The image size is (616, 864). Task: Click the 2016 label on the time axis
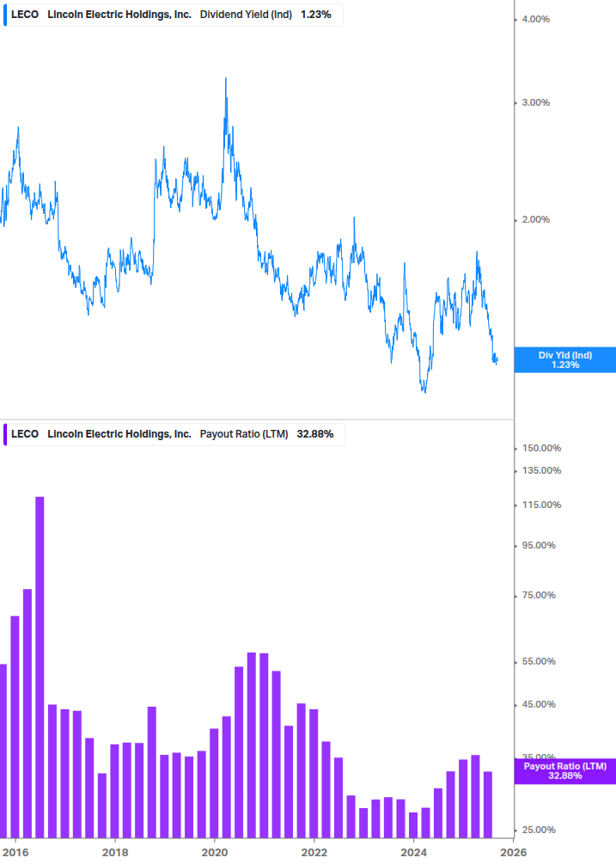tap(15, 853)
